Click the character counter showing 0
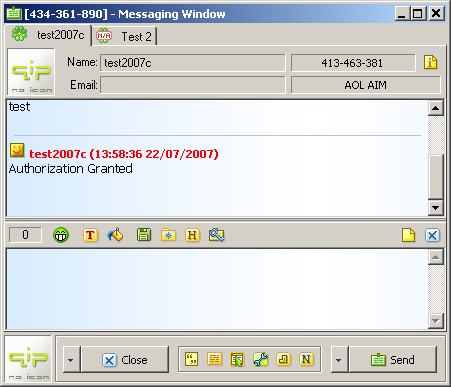The height and width of the screenshot is (387, 451). pos(25,235)
